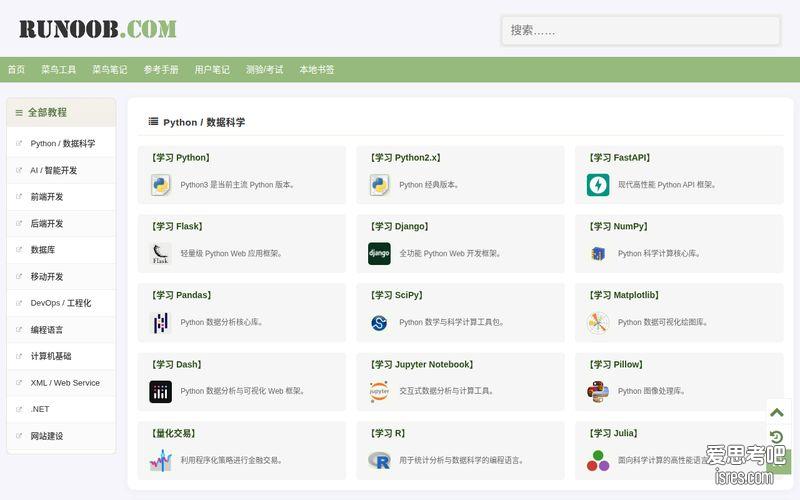Open the 【学习 R】 title link
800x500 pixels.
[388, 433]
